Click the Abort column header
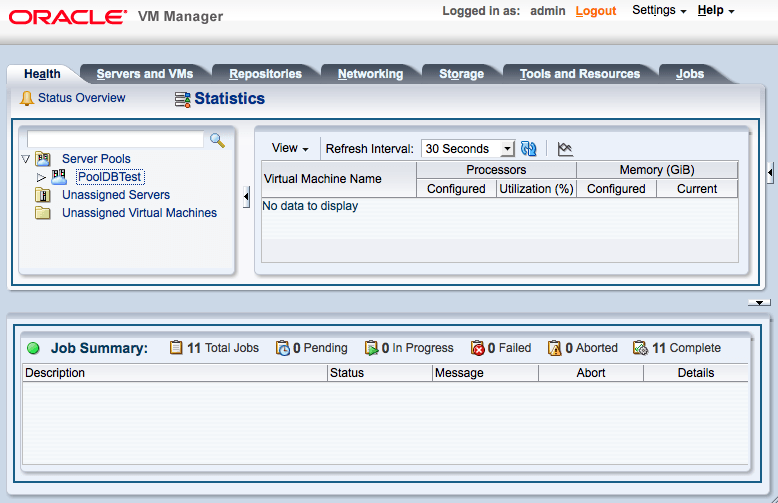Viewport: 778px width, 503px height. point(591,373)
